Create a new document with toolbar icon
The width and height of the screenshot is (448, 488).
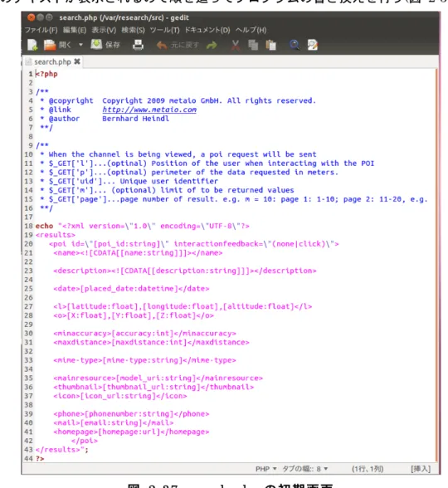(x=32, y=45)
